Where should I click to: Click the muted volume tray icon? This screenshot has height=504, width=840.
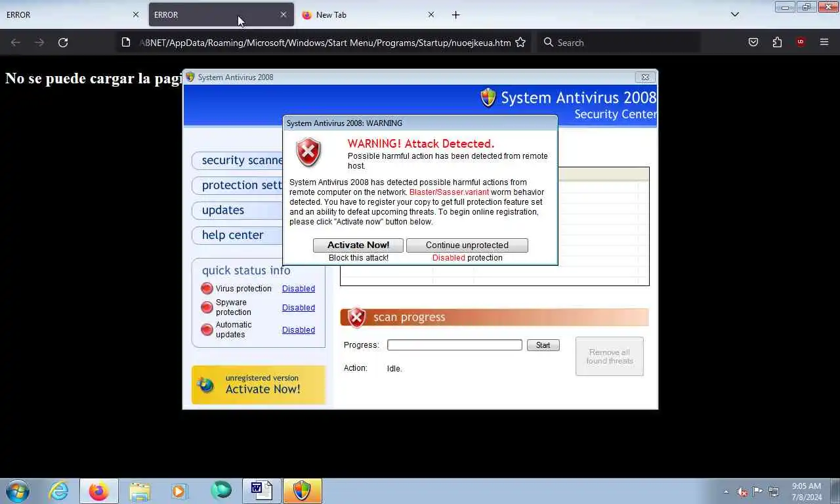click(x=742, y=492)
